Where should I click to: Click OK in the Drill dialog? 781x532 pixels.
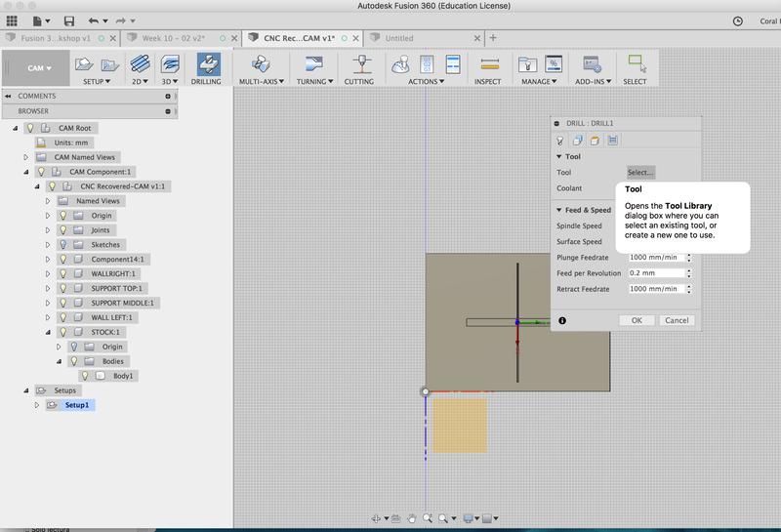637,321
